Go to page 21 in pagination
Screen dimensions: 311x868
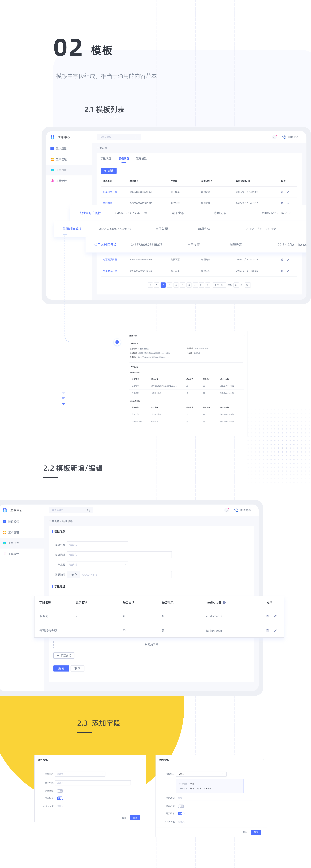coord(201,285)
